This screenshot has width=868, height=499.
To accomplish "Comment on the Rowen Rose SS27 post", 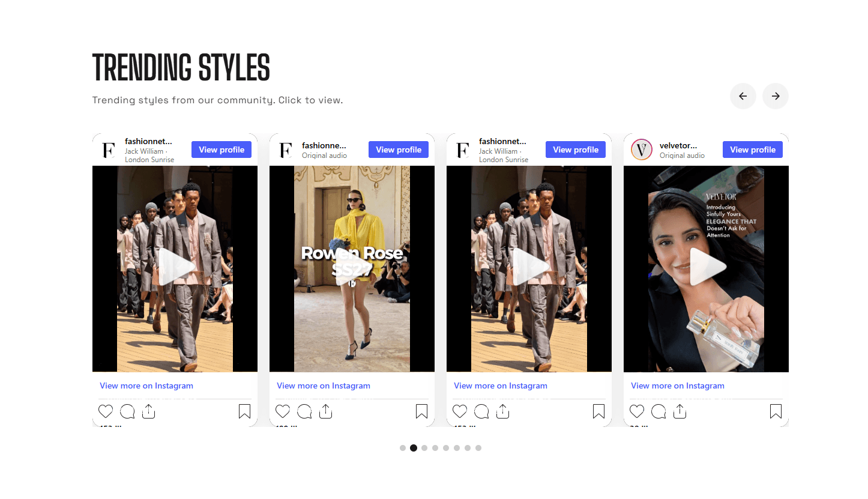I will [304, 411].
